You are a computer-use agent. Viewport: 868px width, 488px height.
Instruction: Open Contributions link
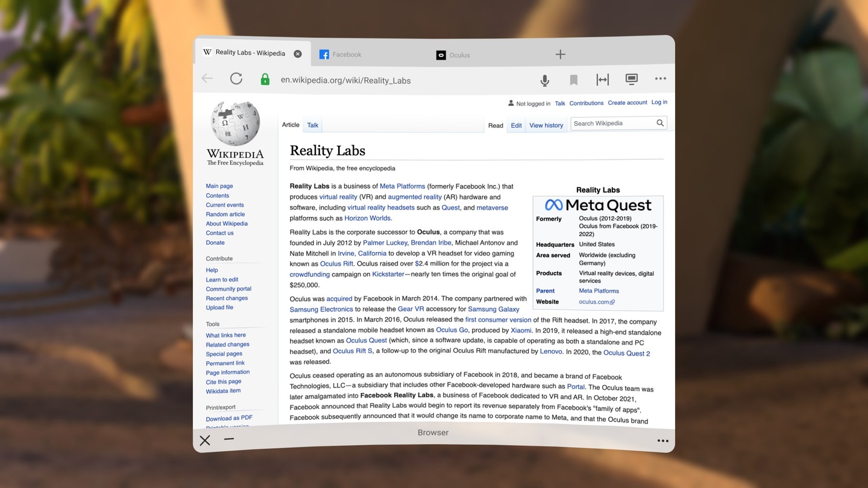point(587,103)
